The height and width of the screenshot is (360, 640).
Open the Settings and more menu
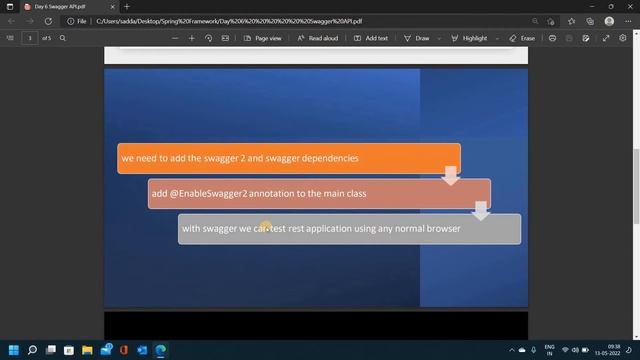point(628,21)
